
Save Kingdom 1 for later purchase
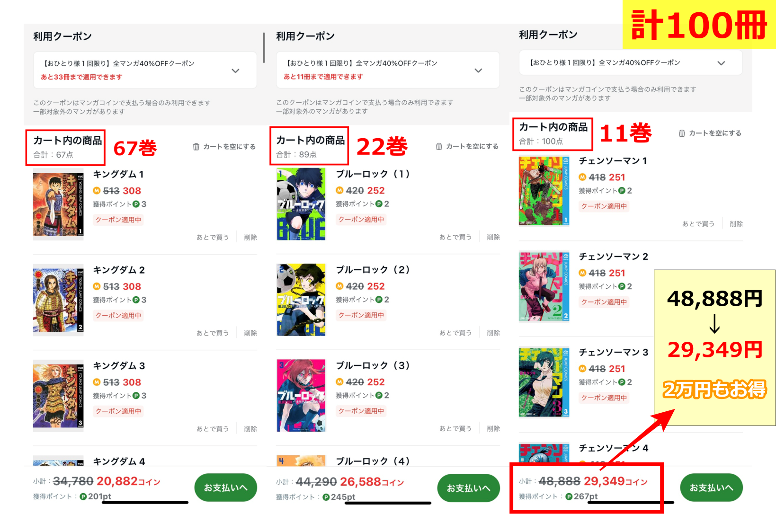point(213,237)
